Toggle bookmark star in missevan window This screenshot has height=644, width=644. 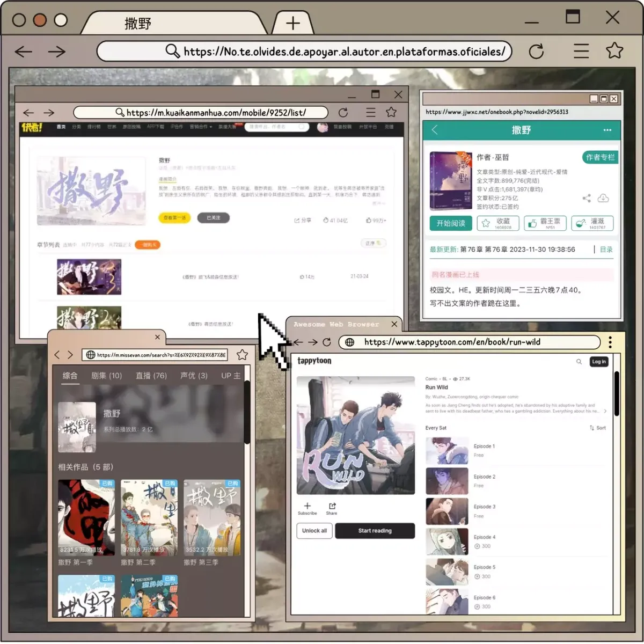click(242, 355)
